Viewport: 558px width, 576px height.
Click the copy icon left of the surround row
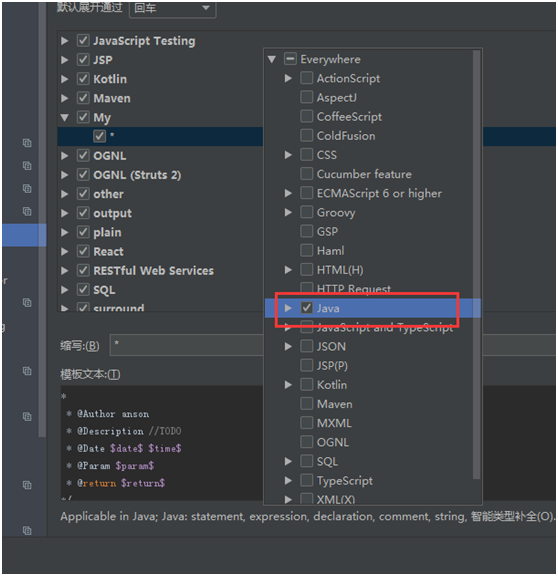27,303
